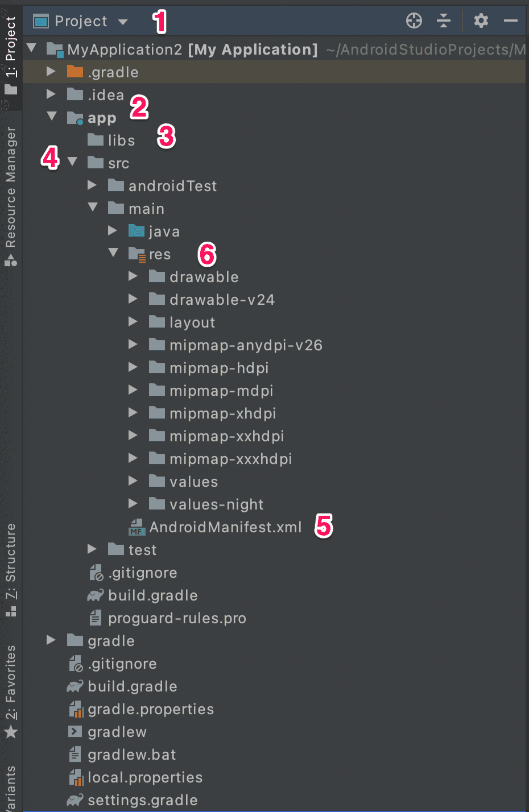Click the locate/select opened file target icon
The image size is (529, 812).
pyautogui.click(x=414, y=21)
